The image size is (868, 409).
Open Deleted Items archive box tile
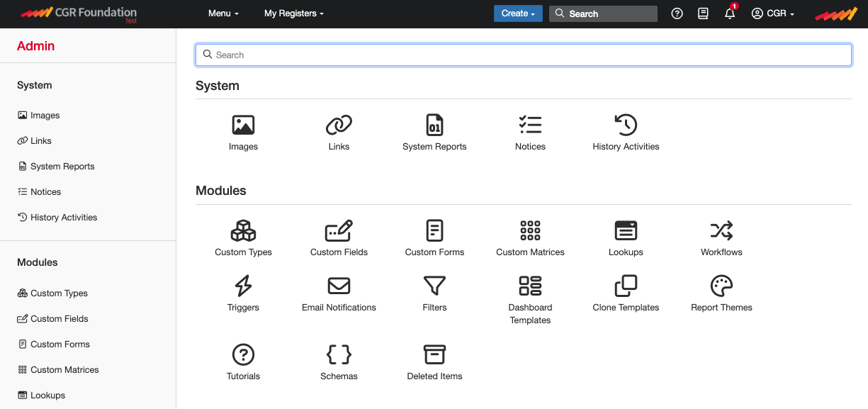click(434, 363)
